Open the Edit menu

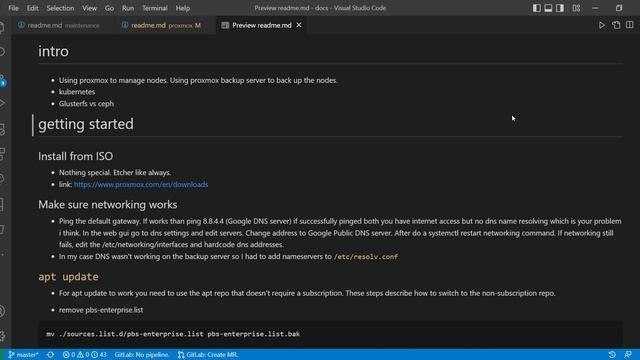pyautogui.click(x=32, y=8)
